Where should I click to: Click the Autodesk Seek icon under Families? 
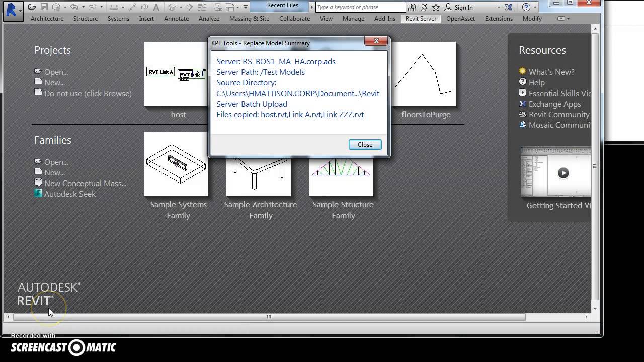(x=38, y=193)
